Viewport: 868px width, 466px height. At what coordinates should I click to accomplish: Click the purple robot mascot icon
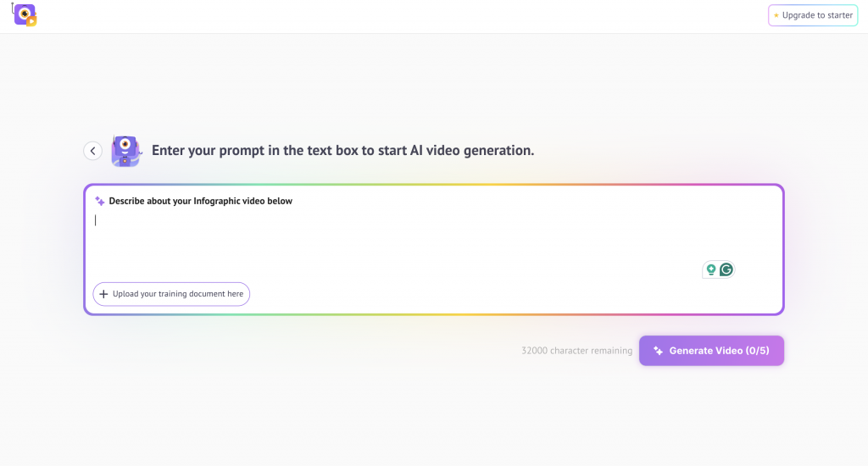pos(125,150)
